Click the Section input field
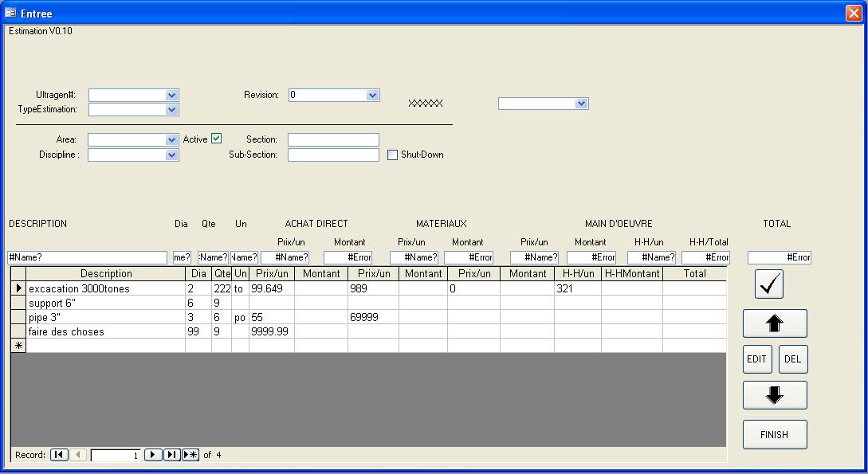868x474 pixels. (x=333, y=140)
